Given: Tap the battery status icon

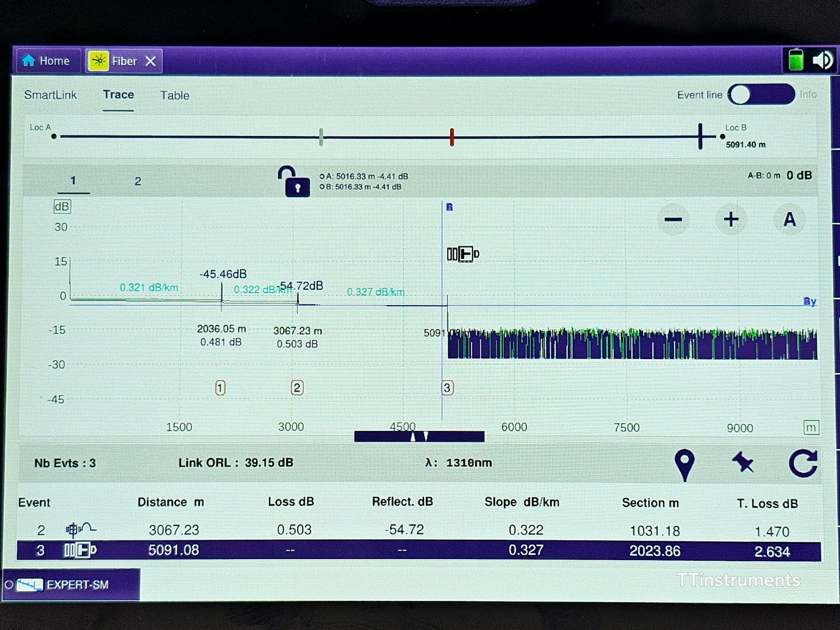Looking at the screenshot, I should coord(795,60).
